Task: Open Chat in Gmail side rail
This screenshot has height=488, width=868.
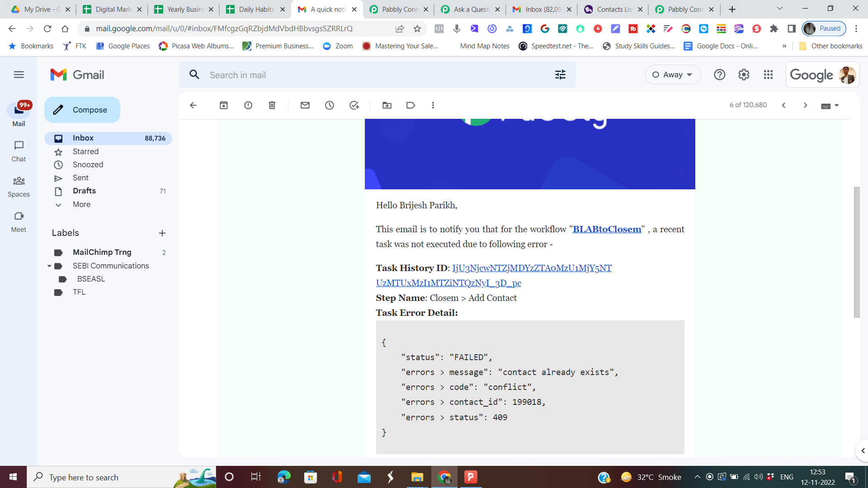Action: (x=19, y=151)
